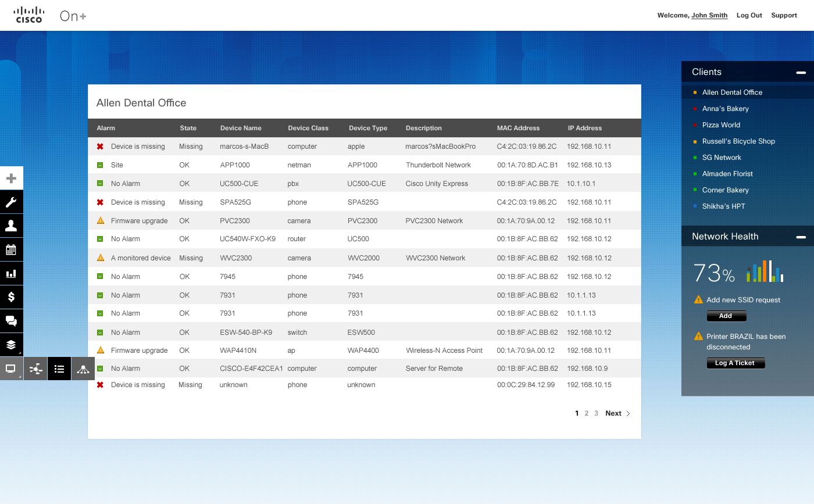Click the Log A Ticket button
Image resolution: width=814 pixels, height=504 pixels.
736,363
